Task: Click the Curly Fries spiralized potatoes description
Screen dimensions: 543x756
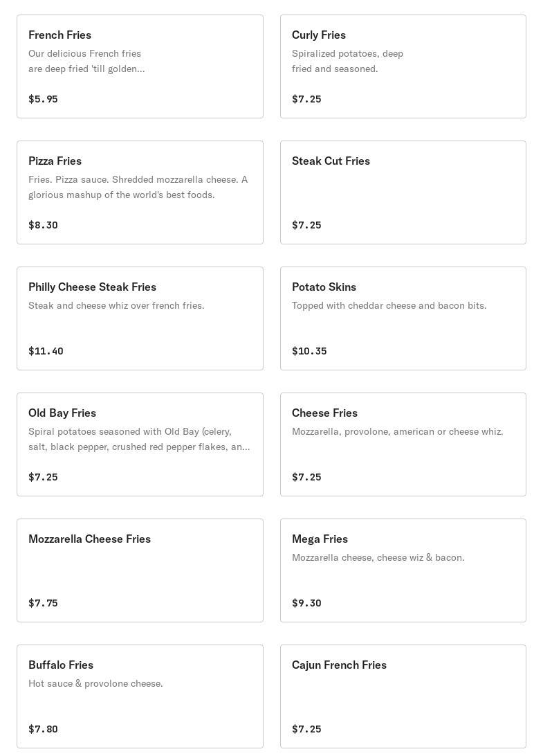Action: (x=347, y=61)
